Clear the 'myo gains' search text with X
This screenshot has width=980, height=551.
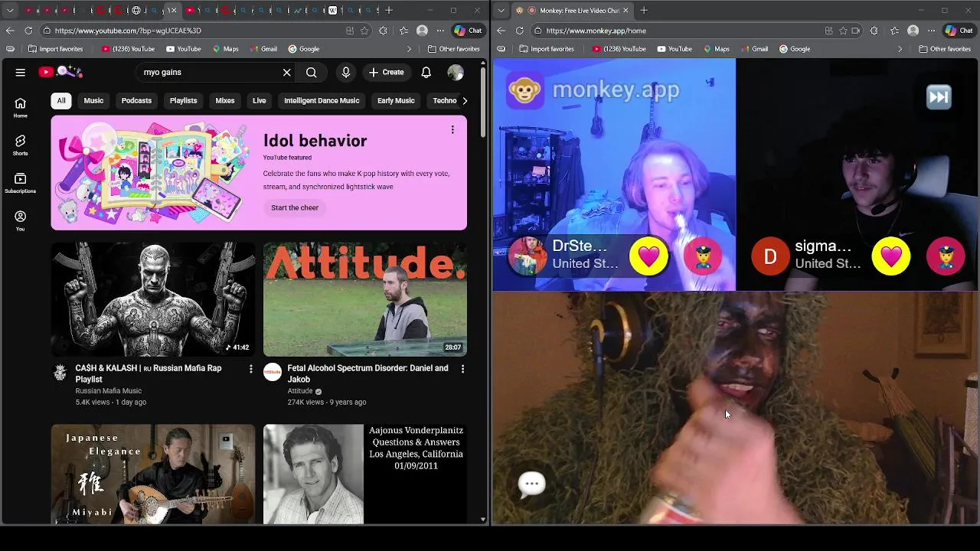point(287,72)
